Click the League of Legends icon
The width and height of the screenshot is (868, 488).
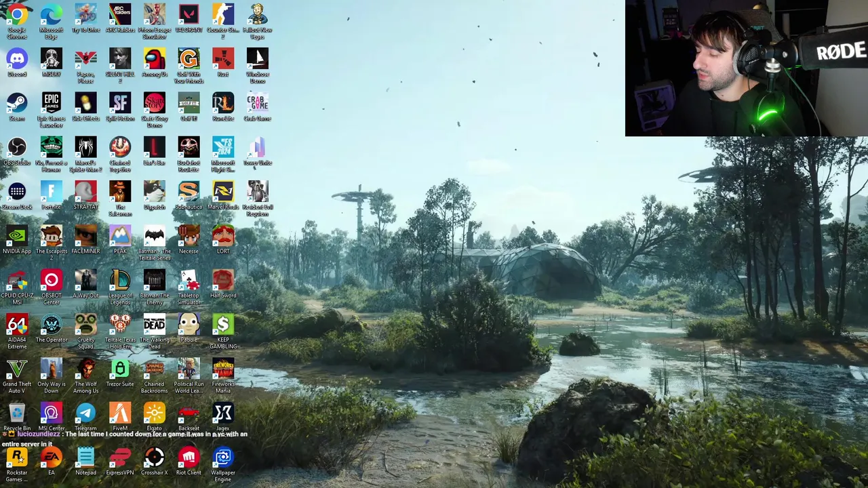pyautogui.click(x=120, y=280)
